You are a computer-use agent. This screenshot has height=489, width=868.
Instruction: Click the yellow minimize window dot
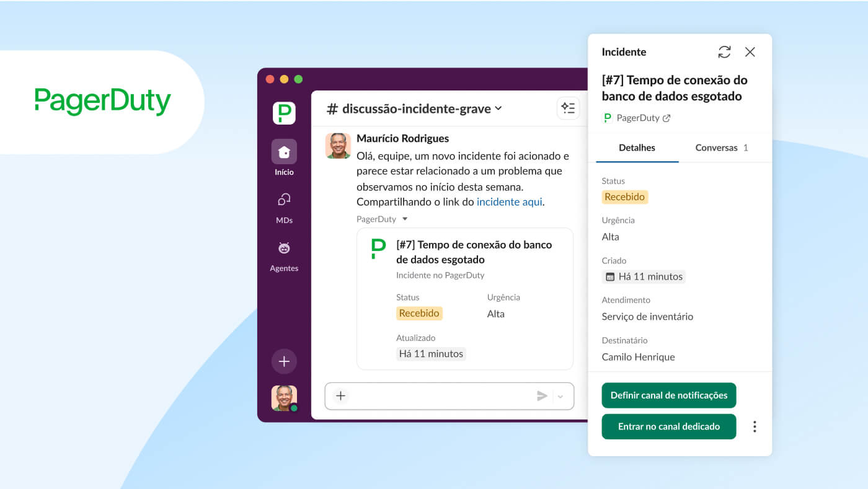(x=284, y=79)
